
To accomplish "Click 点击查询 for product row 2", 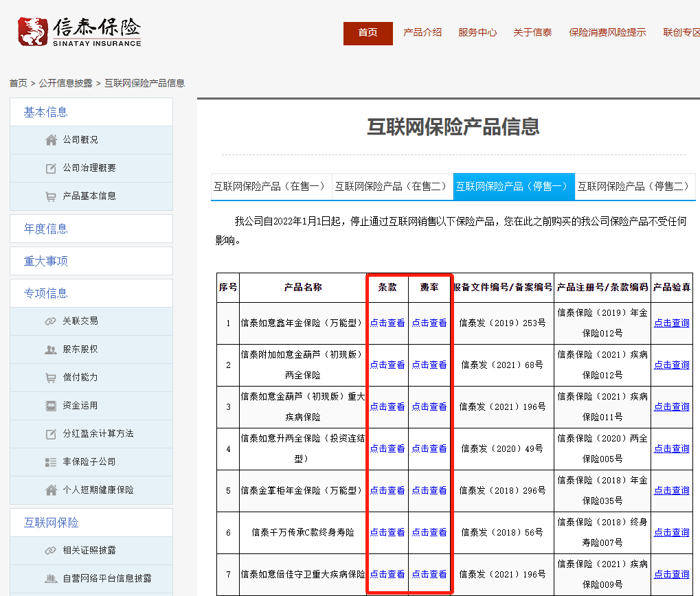I will pyautogui.click(x=671, y=365).
